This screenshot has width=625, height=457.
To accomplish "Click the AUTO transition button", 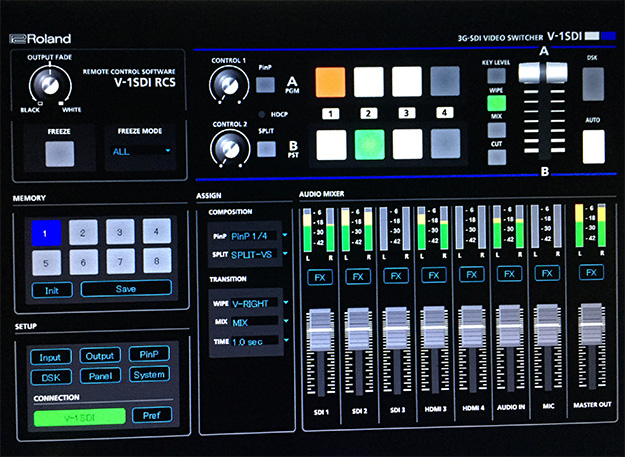I will click(x=594, y=147).
